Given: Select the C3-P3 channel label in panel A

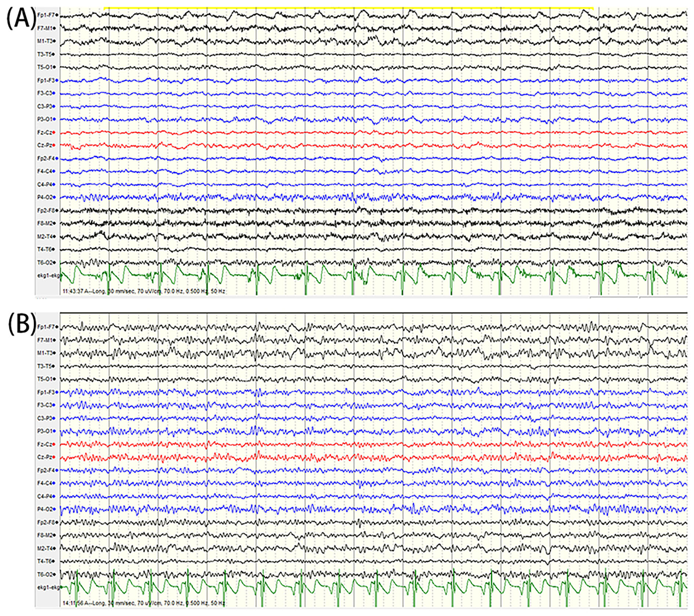Looking at the screenshot, I should pos(45,106).
